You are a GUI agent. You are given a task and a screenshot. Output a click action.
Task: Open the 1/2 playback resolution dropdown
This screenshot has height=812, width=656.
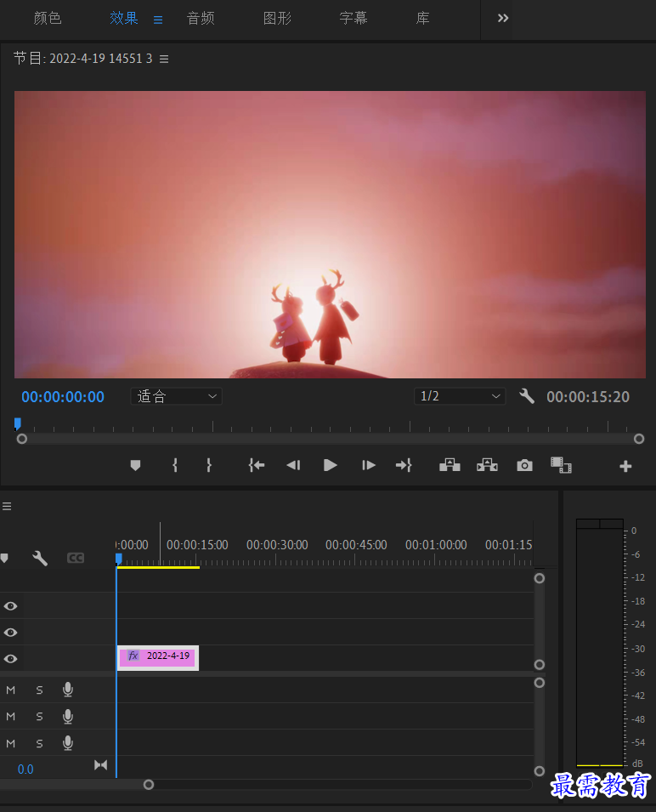point(460,396)
